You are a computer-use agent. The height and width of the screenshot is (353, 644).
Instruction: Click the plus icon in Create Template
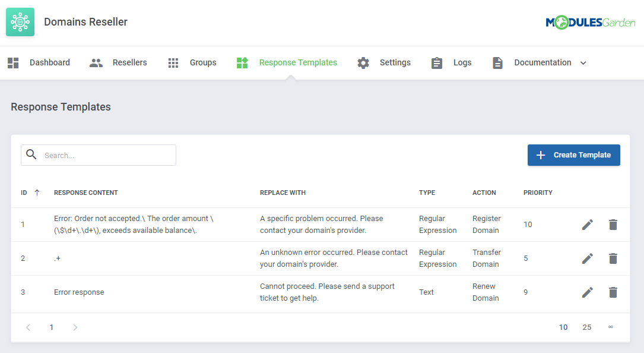[x=541, y=155]
